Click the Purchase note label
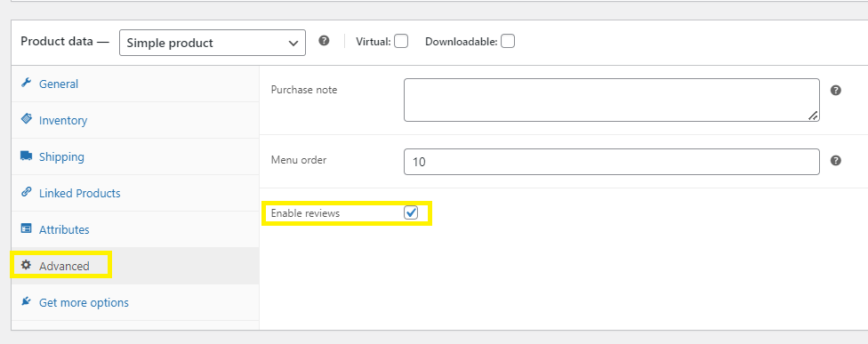Viewport: 868px width, 344px height. click(304, 90)
